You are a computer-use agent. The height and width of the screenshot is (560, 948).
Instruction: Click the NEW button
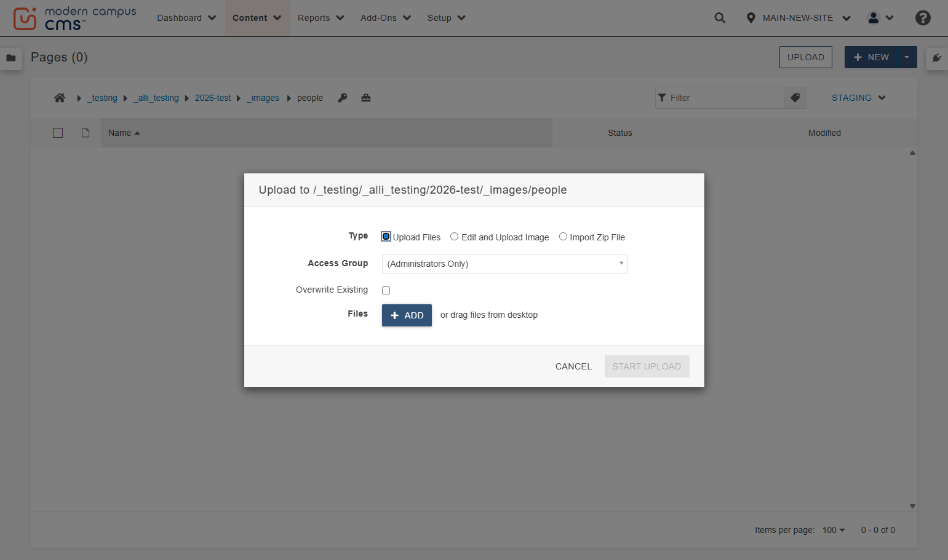871,57
